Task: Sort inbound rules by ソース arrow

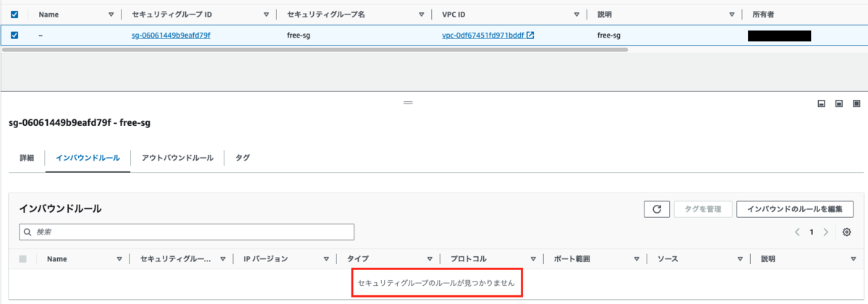Action: tap(740, 258)
